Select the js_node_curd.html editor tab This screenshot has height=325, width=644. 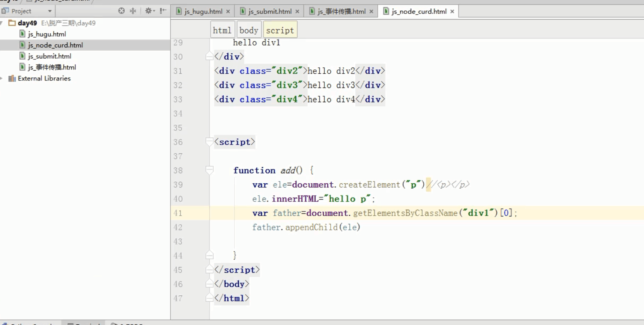[419, 11]
